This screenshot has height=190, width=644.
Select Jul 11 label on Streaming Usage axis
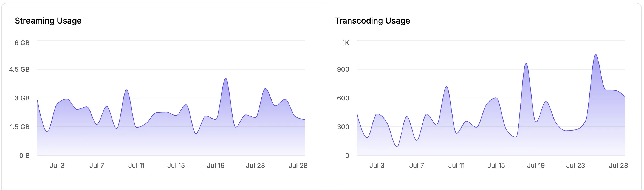[x=136, y=165]
